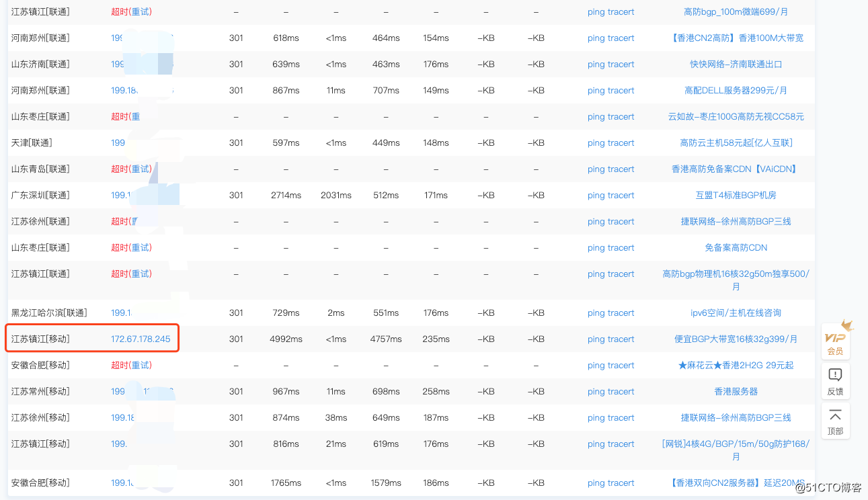Run ping for 天津[联通]
The height and width of the screenshot is (500, 868).
pyautogui.click(x=596, y=142)
